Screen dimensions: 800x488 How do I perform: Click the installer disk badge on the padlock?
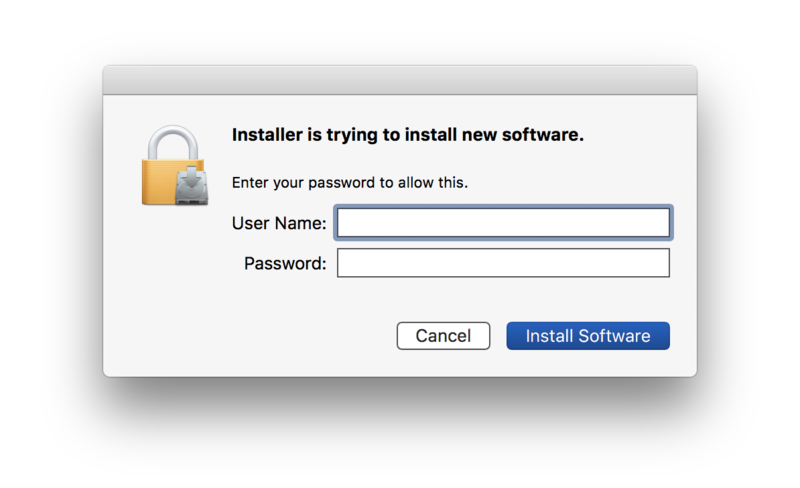tap(189, 186)
